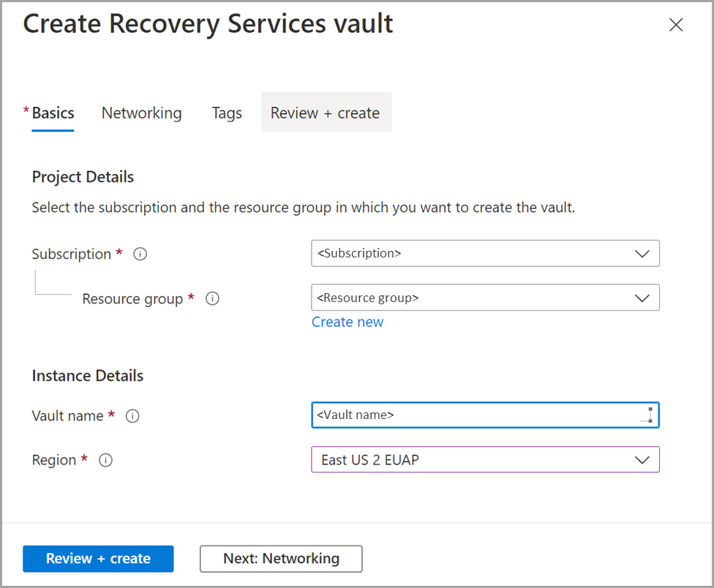Click Create new under Resource group
This screenshot has width=714, height=588.
pos(347,322)
